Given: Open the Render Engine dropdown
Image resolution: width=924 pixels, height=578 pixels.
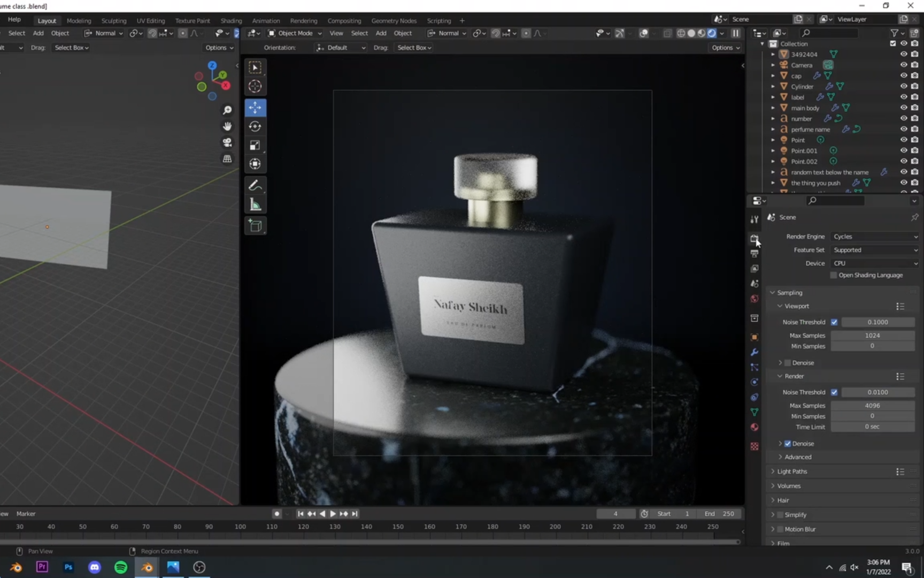Looking at the screenshot, I should (874, 236).
